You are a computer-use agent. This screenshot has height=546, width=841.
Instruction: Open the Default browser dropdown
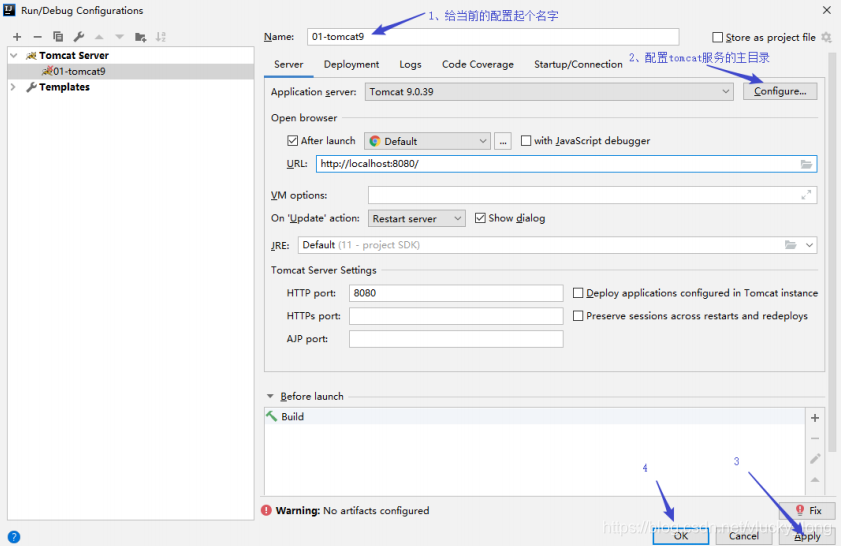point(427,141)
